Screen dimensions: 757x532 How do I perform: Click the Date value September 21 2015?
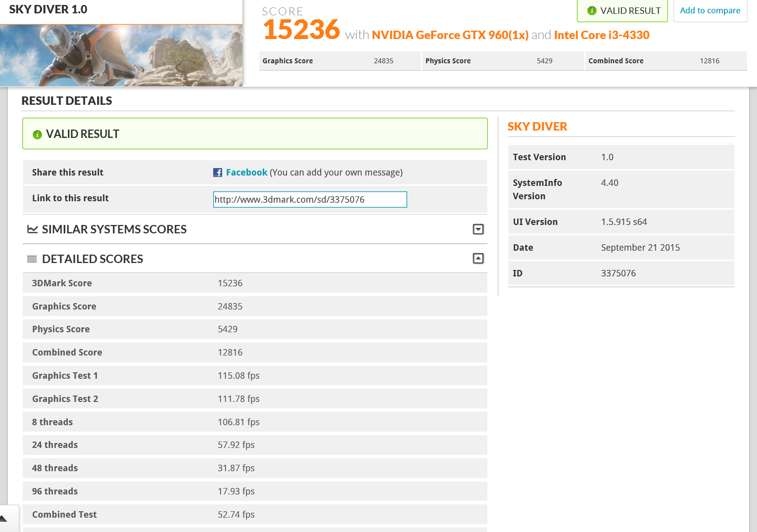[x=640, y=248]
